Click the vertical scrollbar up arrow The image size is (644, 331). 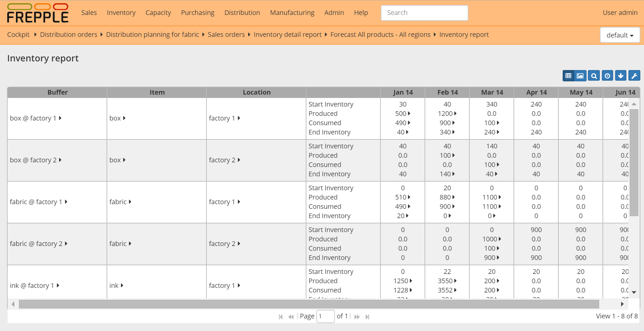634,104
